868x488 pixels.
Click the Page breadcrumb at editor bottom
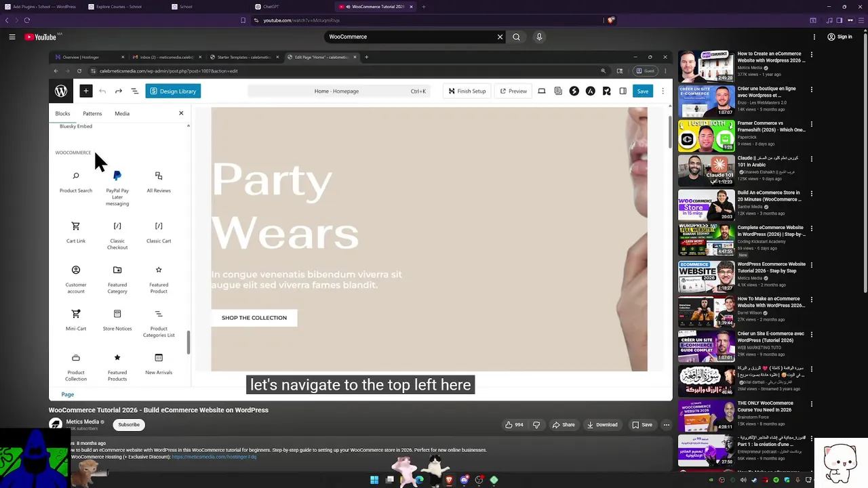pyautogui.click(x=68, y=394)
